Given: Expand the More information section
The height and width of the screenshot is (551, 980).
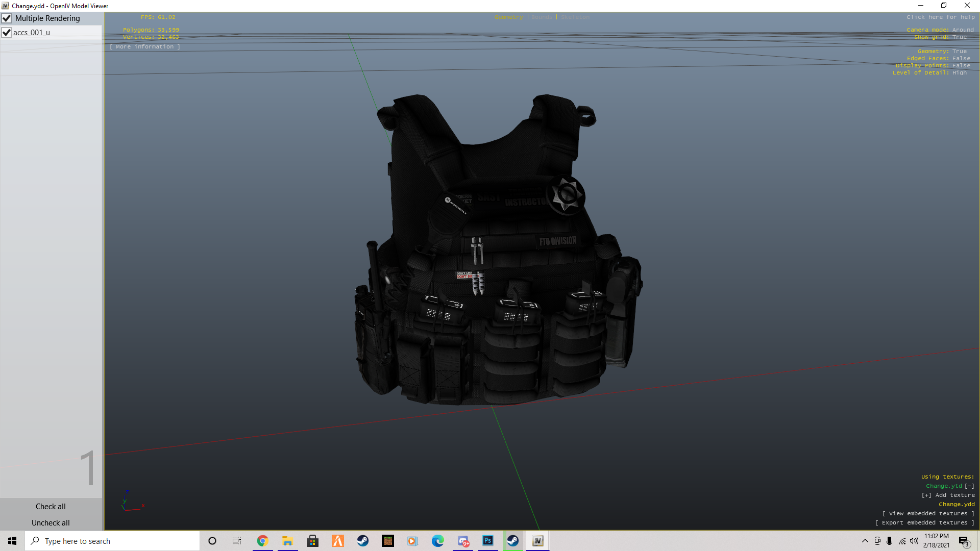Looking at the screenshot, I should [x=145, y=47].
